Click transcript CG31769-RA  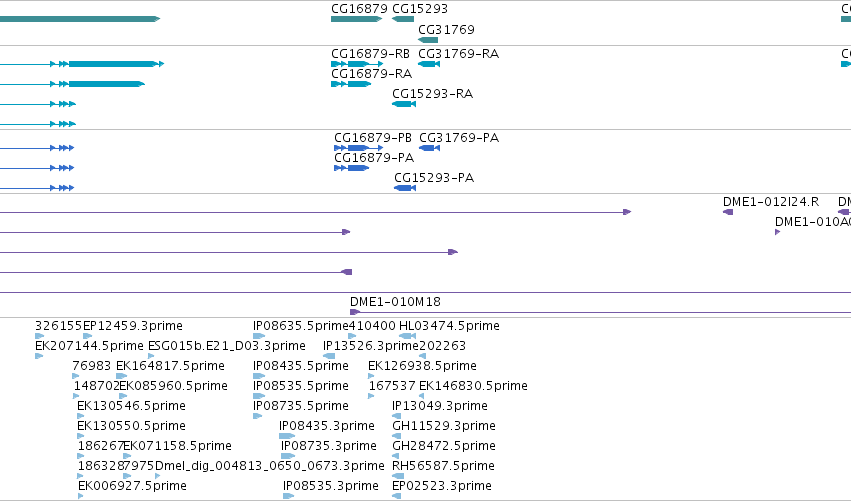click(429, 64)
